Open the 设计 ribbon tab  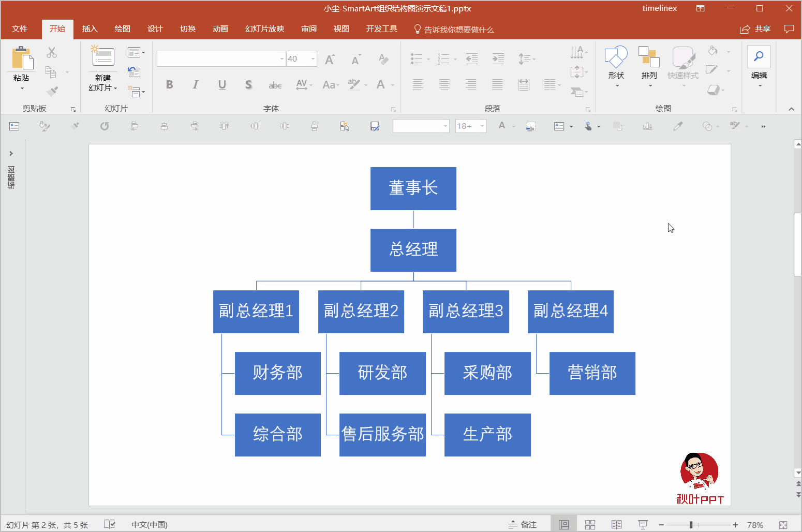(x=155, y=29)
